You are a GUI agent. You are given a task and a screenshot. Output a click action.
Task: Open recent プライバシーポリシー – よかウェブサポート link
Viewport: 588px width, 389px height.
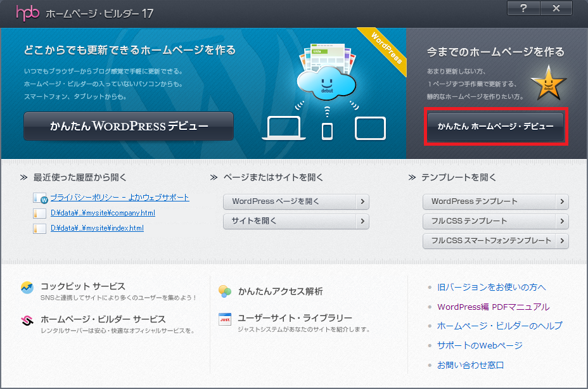click(x=120, y=197)
